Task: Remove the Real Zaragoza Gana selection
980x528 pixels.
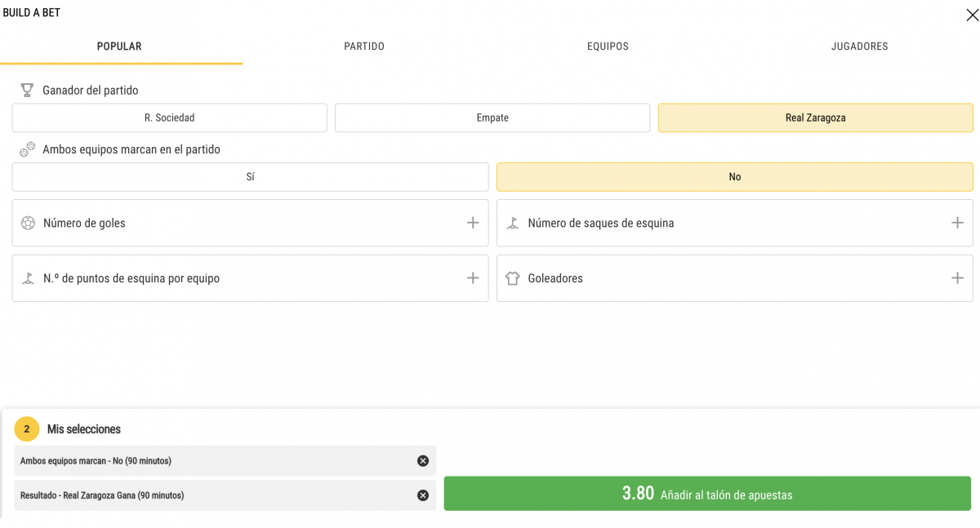Action: pos(423,495)
